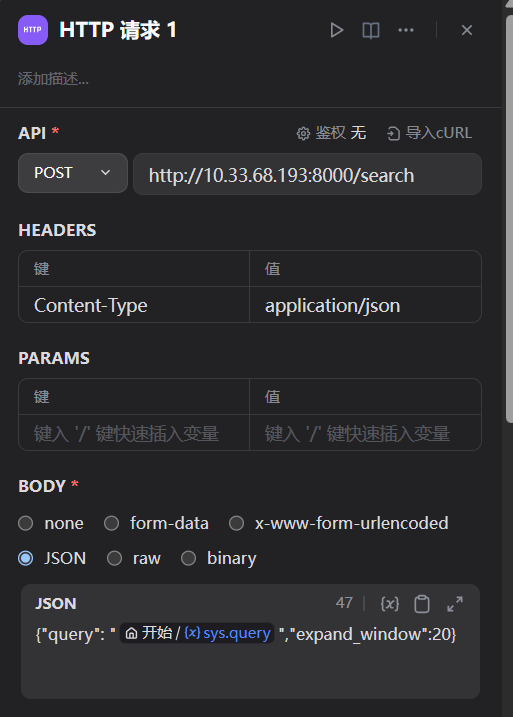Select the binary body option

pos(219,558)
